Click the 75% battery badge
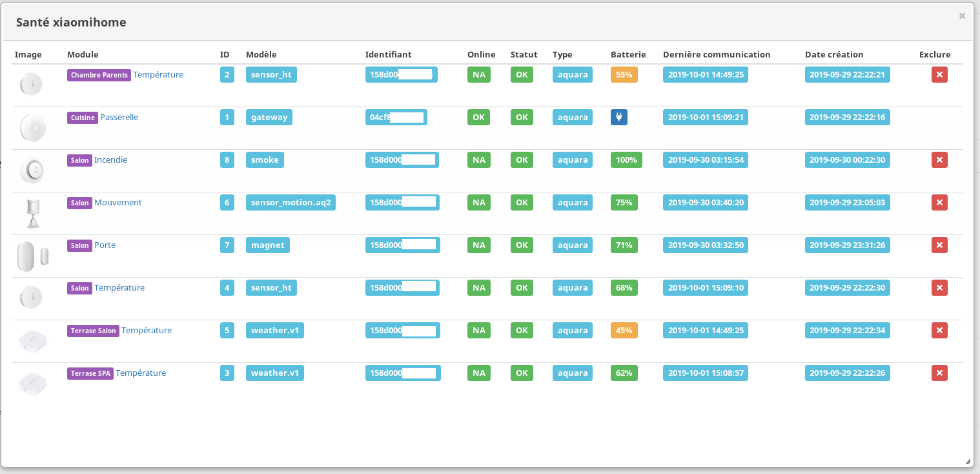The height and width of the screenshot is (474, 980). coord(624,203)
